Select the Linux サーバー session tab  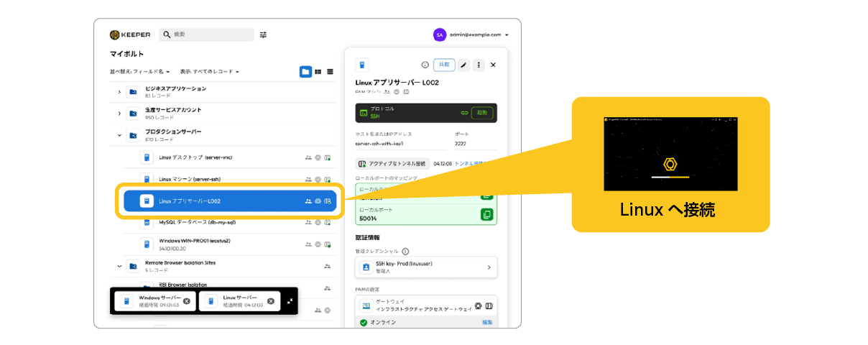(x=232, y=301)
